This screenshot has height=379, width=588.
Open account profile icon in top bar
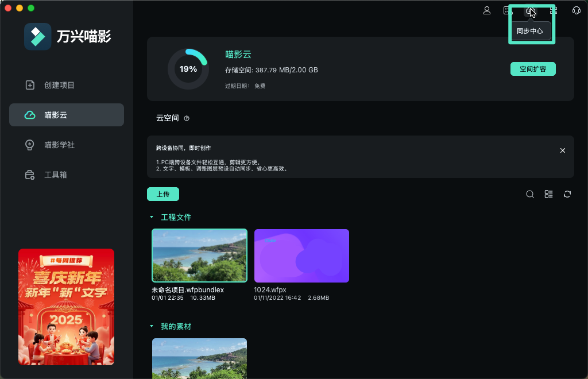[487, 10]
